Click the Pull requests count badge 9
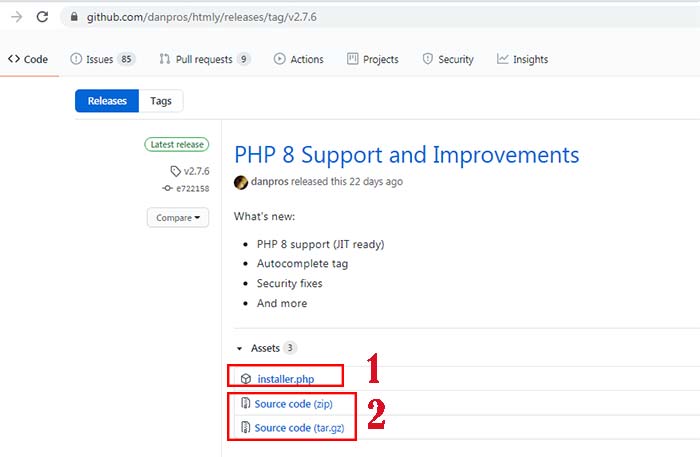This screenshot has width=700, height=457. tap(243, 59)
